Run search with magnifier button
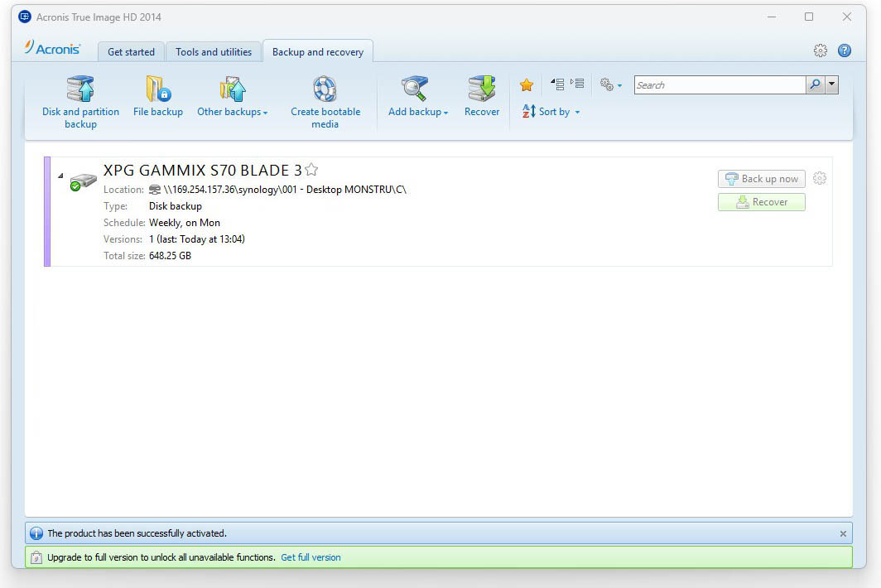Screen dimensions: 881x588 click(815, 84)
